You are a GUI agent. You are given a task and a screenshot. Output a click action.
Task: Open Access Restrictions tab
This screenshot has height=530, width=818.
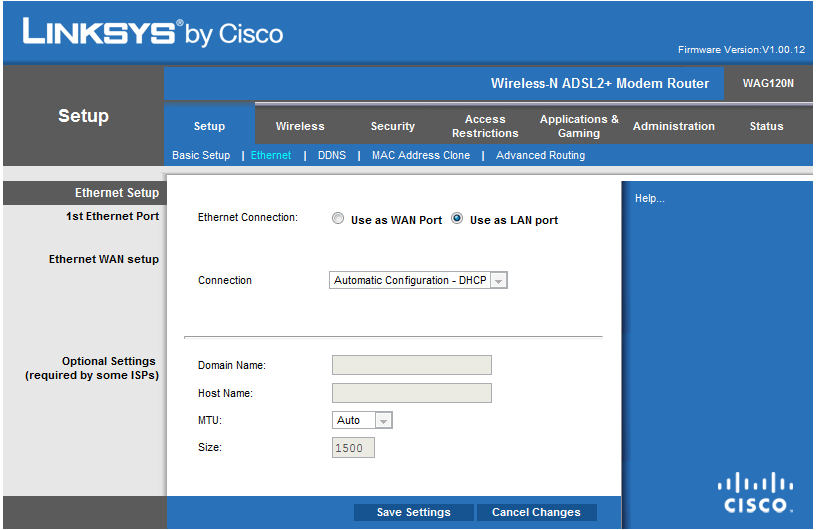[x=485, y=127]
